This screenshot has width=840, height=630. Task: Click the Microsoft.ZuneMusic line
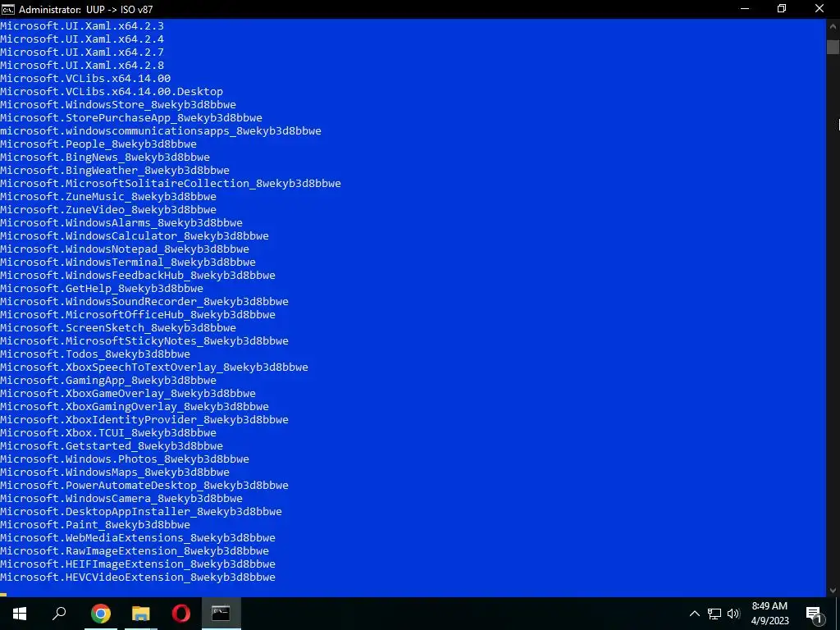click(108, 197)
